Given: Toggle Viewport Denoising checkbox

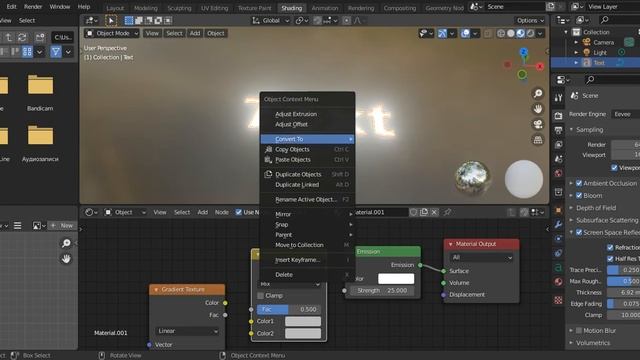Looking at the screenshot, I should pyautogui.click(x=614, y=168).
